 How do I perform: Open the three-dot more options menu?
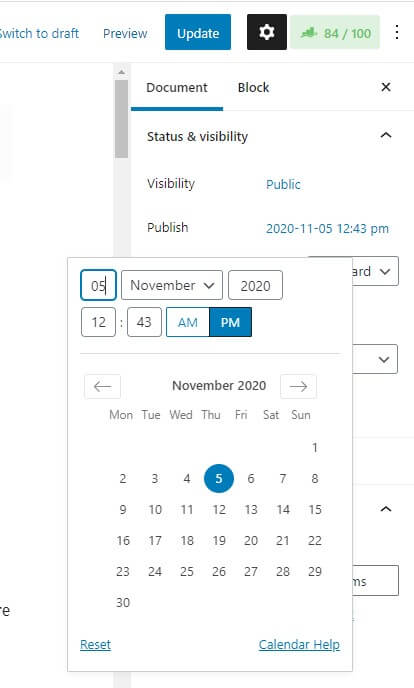pyautogui.click(x=396, y=32)
